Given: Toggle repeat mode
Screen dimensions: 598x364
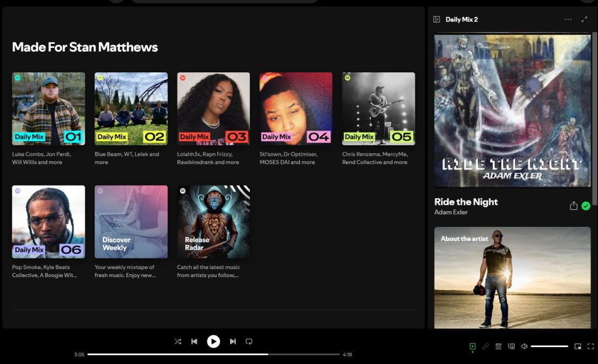Looking at the screenshot, I should tap(249, 341).
